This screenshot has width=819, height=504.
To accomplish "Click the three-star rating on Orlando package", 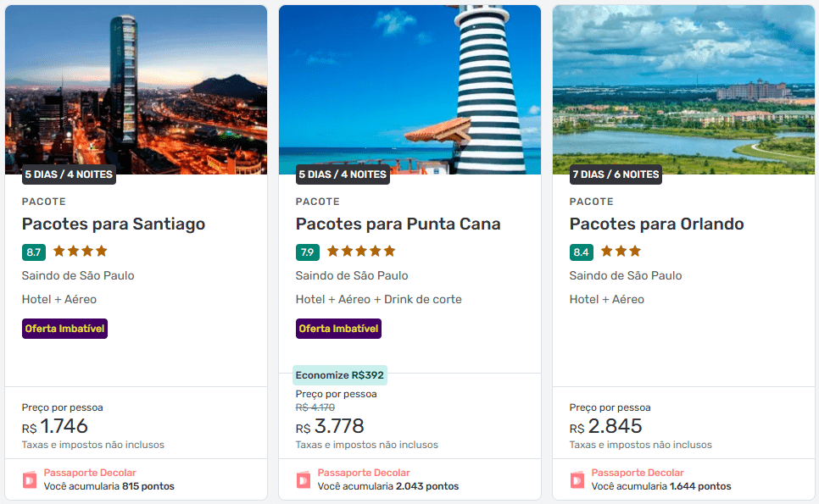I will tap(621, 251).
